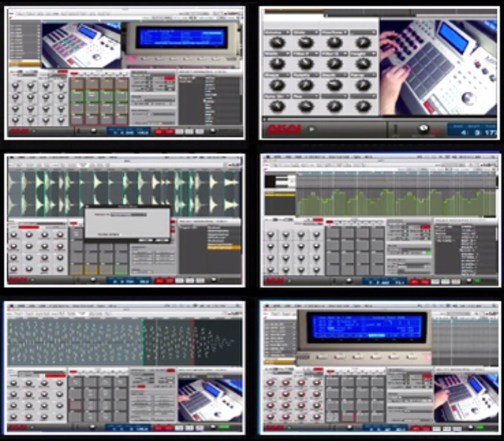Select the orange highlighted row in the list left of the small LCD
The width and height of the screenshot is (504, 441).
[x=25, y=63]
